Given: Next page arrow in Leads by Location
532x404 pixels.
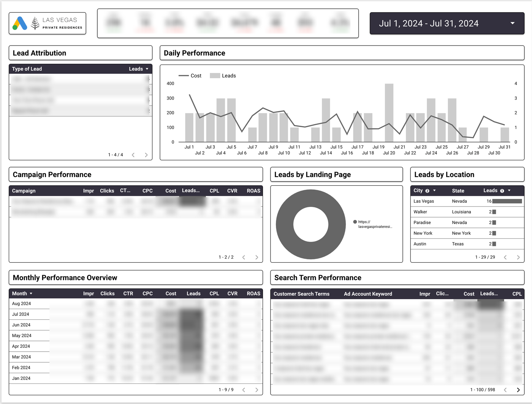Looking at the screenshot, I should click(x=518, y=257).
